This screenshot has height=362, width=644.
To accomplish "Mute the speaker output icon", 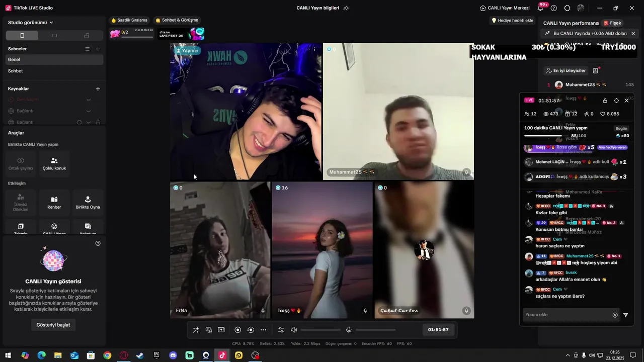I will 294,330.
